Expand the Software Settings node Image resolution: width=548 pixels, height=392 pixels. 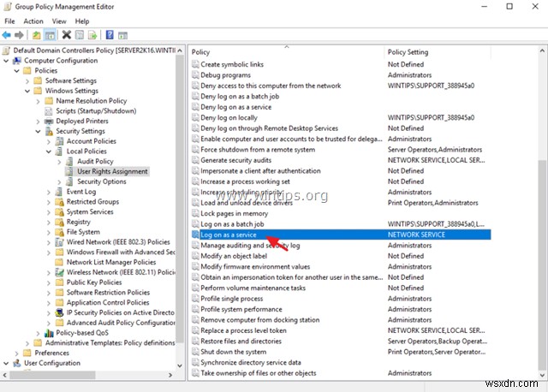point(27,81)
